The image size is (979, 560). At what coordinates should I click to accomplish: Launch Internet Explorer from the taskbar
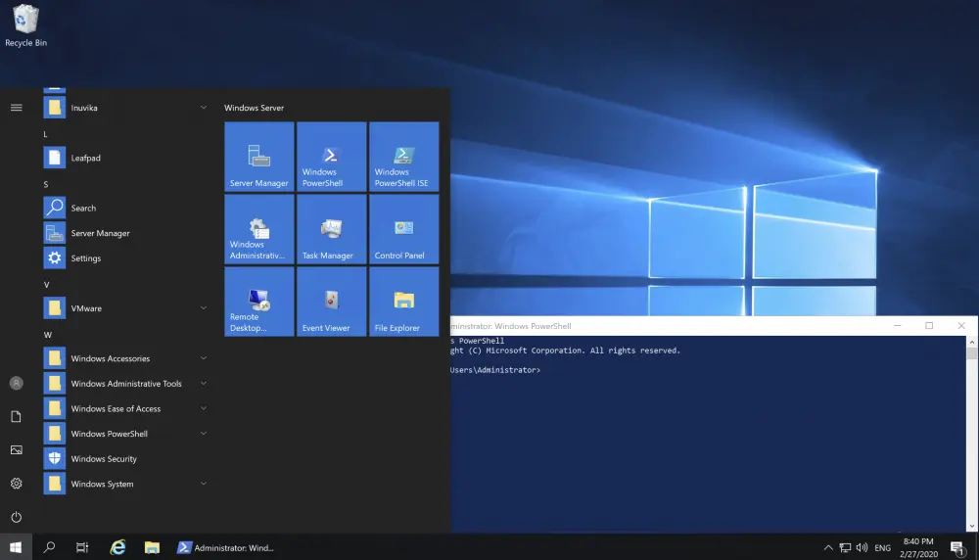click(117, 547)
